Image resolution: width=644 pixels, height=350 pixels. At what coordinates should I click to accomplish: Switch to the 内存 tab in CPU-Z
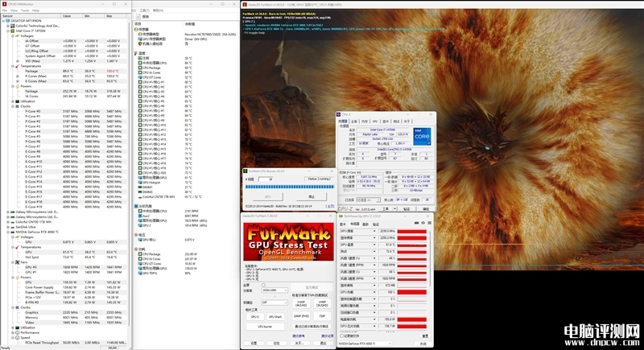[364, 121]
